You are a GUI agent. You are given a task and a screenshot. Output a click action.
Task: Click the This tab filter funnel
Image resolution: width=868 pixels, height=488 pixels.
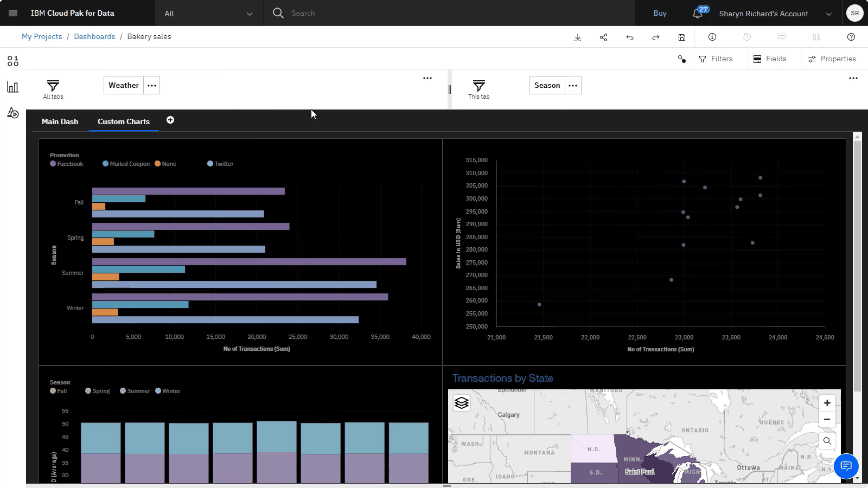479,86
